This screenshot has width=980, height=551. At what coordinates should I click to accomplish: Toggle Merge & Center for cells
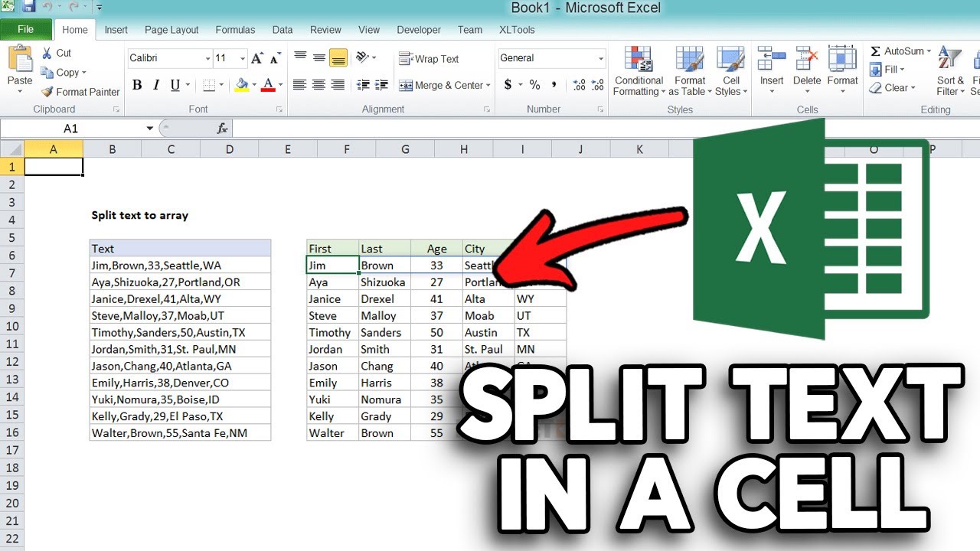click(x=440, y=86)
